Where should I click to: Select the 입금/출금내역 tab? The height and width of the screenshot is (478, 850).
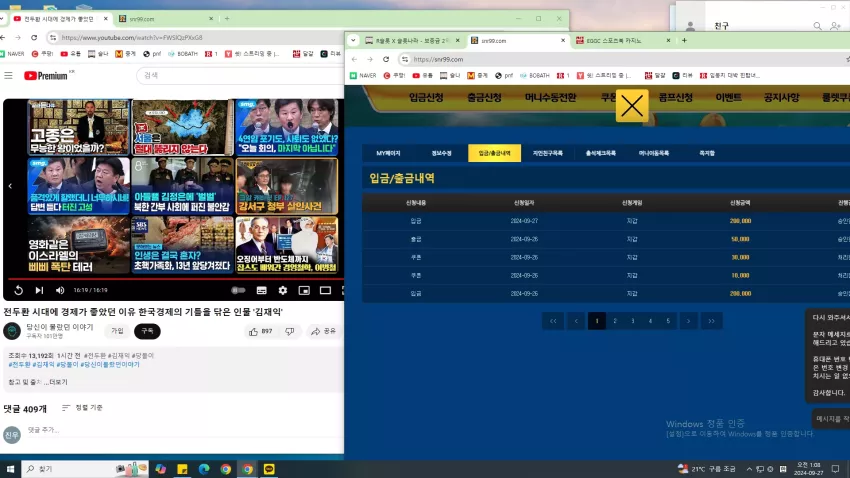tap(494, 153)
